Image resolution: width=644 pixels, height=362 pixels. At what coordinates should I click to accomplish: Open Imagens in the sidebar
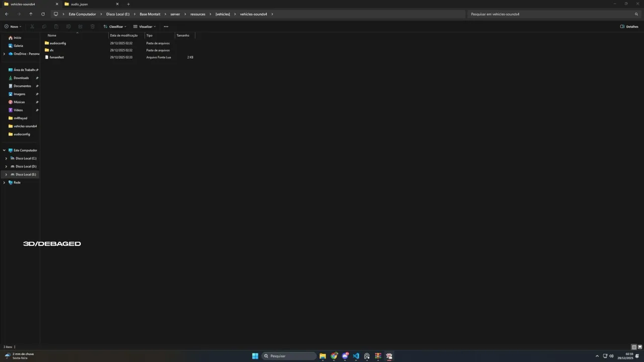pos(20,94)
